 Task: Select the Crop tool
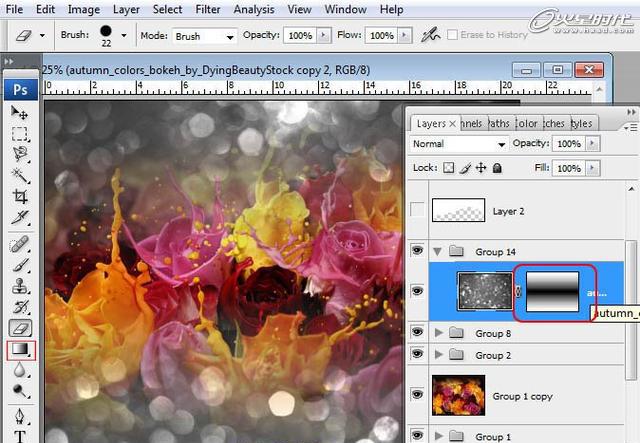(19, 196)
